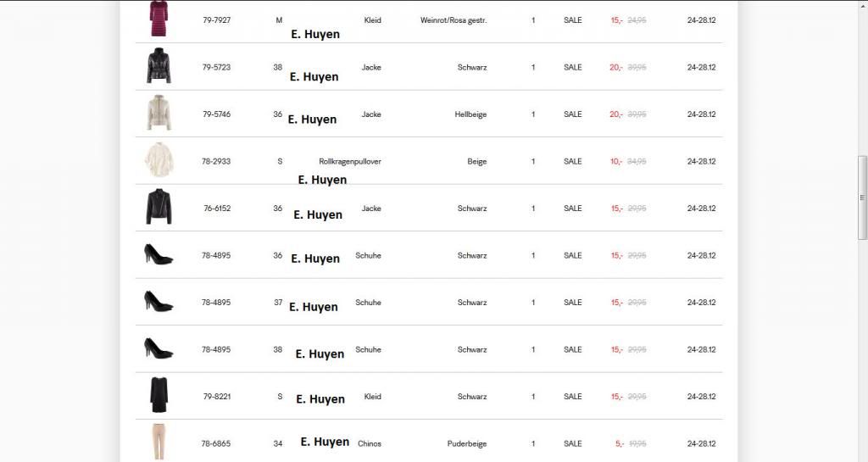Click the SALE label in the Rollkragenpullover row

pos(573,161)
